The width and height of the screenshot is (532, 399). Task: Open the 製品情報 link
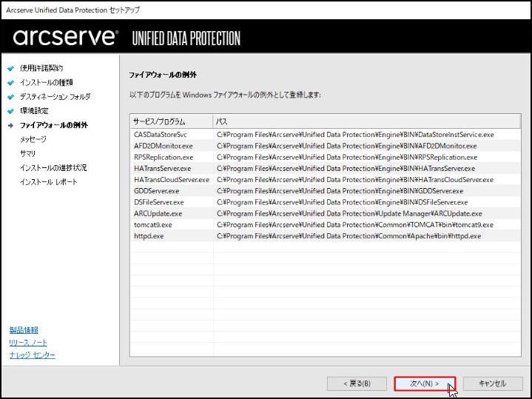pyautogui.click(x=24, y=329)
